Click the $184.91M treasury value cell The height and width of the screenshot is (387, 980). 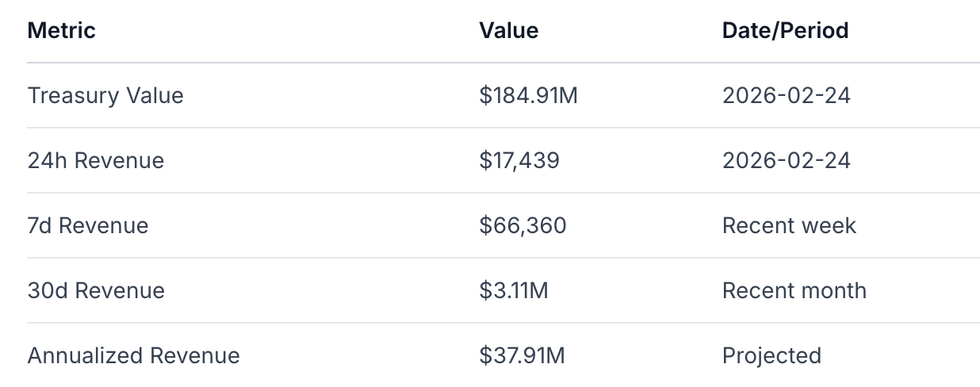(x=529, y=96)
